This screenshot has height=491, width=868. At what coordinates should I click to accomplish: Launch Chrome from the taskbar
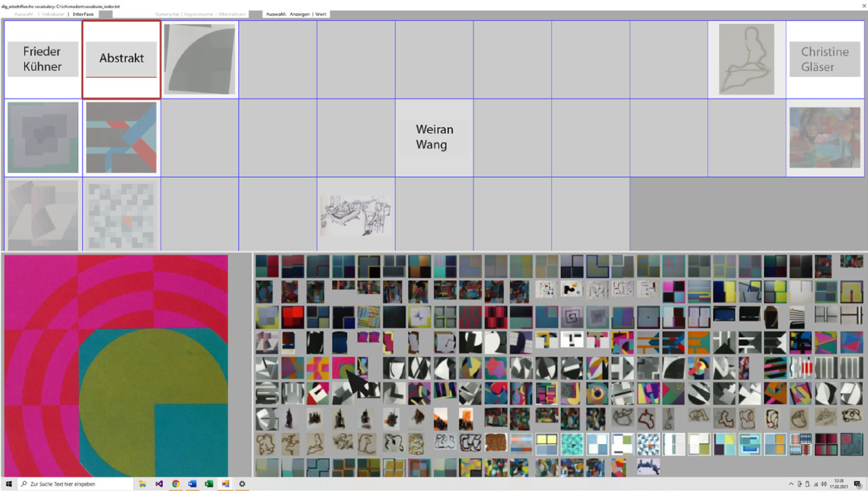[175, 484]
